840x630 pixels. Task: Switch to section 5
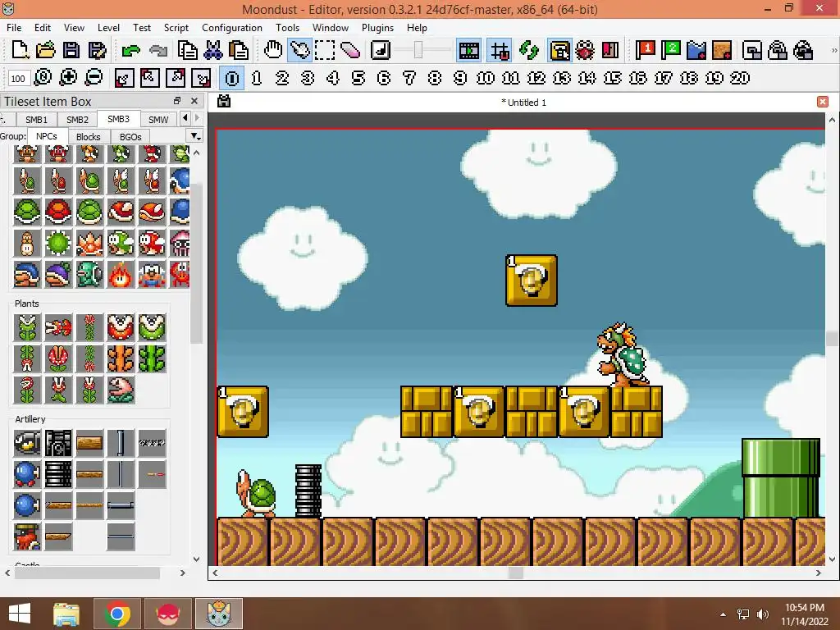[358, 78]
